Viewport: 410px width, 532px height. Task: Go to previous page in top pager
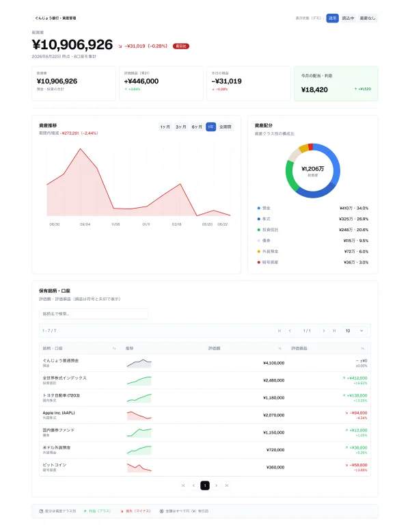coord(290,330)
